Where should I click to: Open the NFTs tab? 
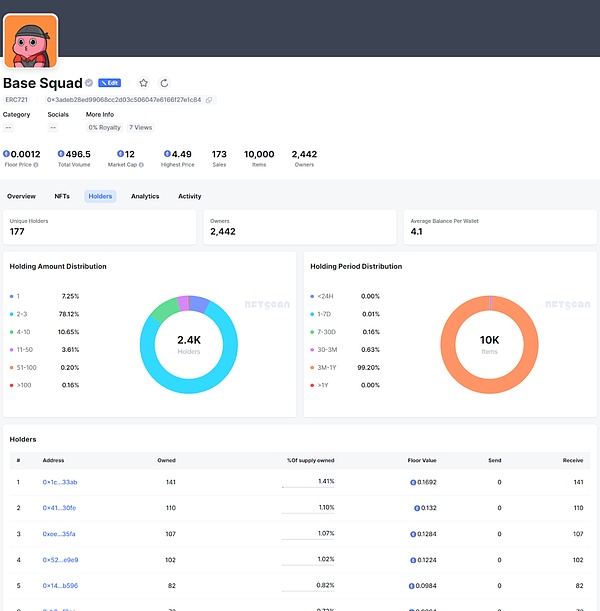coord(62,196)
